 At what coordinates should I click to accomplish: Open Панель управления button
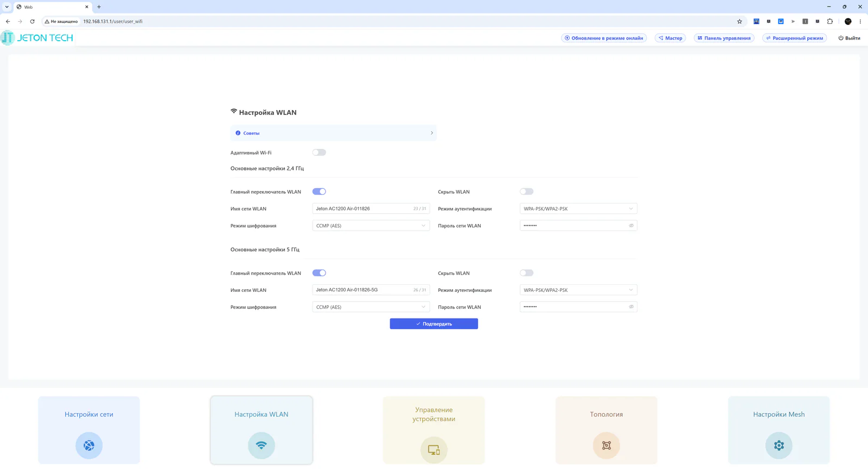click(x=724, y=38)
